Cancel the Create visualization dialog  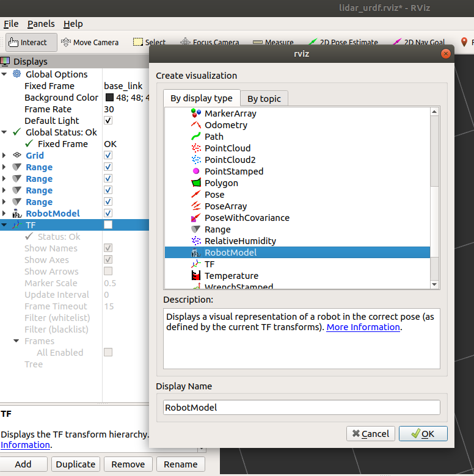click(x=370, y=433)
